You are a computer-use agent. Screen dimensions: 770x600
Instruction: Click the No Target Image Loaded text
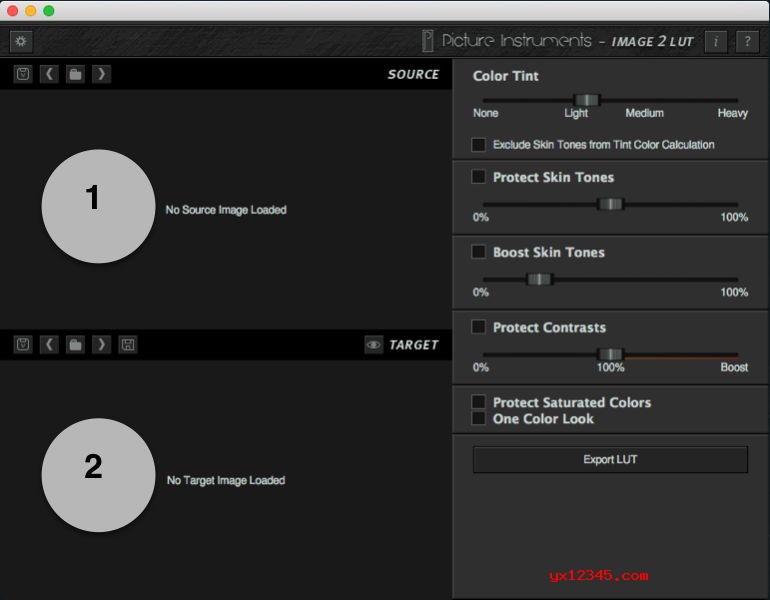(x=226, y=480)
